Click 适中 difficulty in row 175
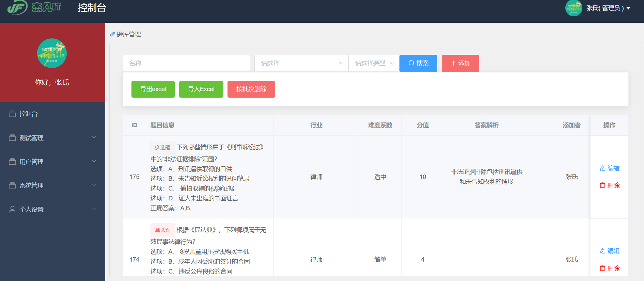This screenshot has height=281, width=644. [380, 177]
